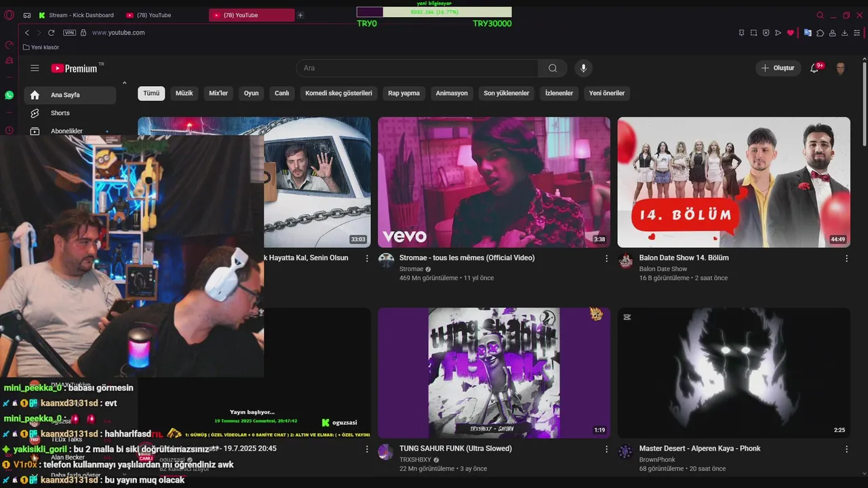Toggle the VPN badge in address bar
The height and width of the screenshot is (488, 868).
coord(69,33)
